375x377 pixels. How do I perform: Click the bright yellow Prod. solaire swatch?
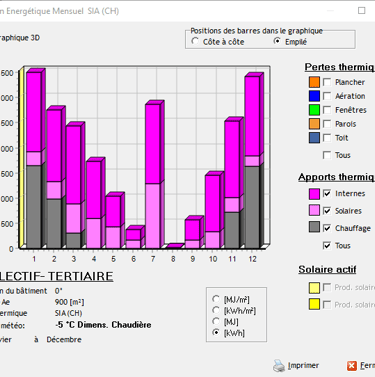coord(314,304)
